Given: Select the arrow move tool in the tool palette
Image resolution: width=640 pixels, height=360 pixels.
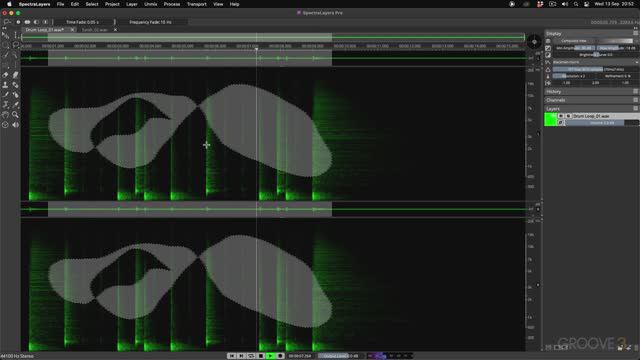Looking at the screenshot, I should (5, 36).
